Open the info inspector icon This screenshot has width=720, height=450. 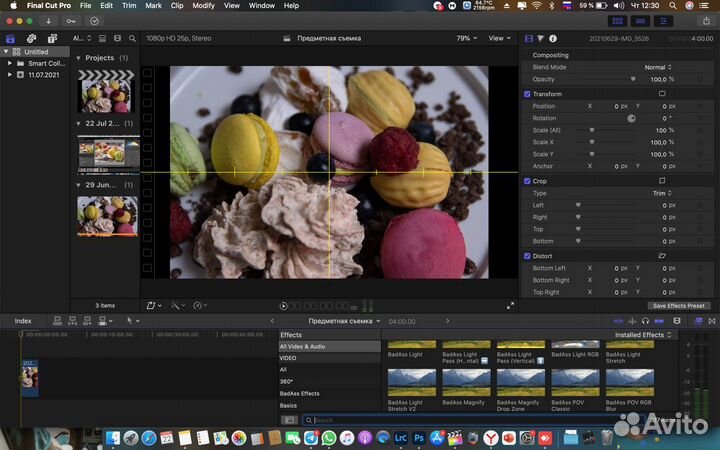[553, 39]
